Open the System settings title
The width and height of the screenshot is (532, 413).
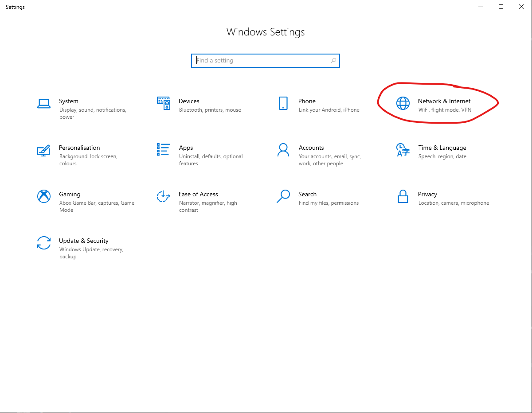(69, 101)
